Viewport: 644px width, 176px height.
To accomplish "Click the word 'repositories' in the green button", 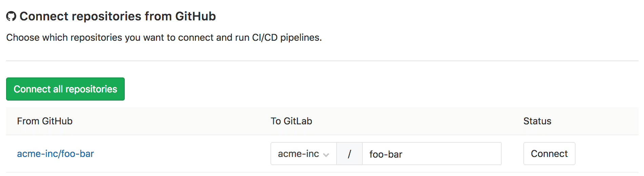I will pyautogui.click(x=91, y=89).
